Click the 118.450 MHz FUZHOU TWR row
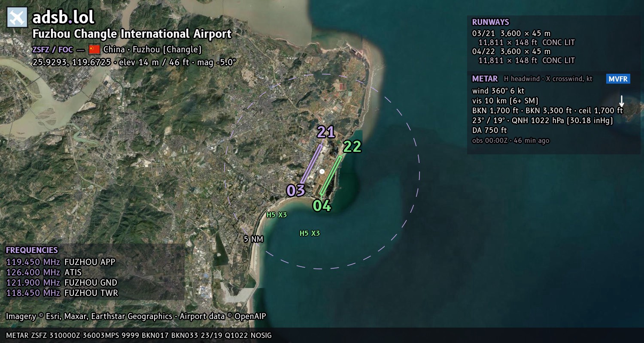644x343 pixels. coord(62,293)
